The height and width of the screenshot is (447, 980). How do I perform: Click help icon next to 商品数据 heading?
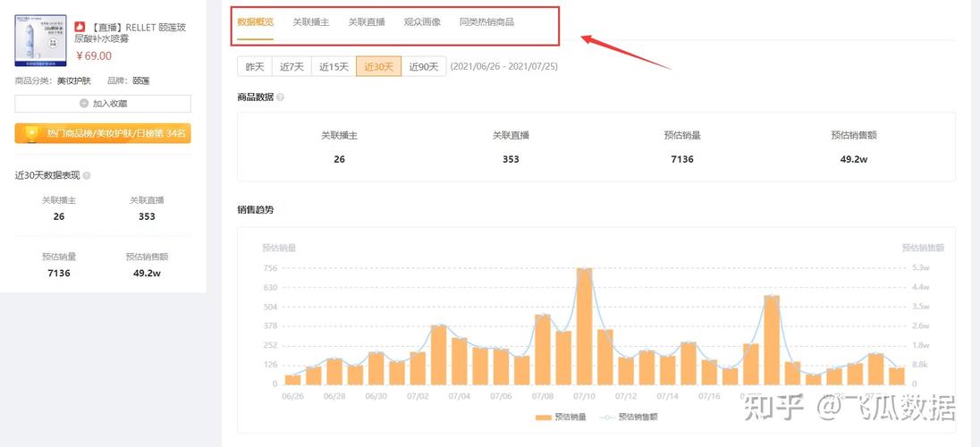pyautogui.click(x=280, y=97)
